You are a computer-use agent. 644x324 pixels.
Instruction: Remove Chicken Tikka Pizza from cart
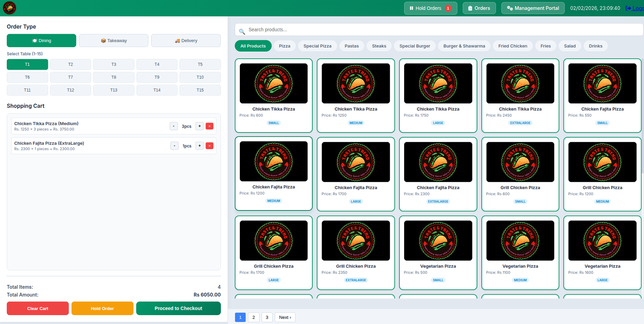(209, 126)
